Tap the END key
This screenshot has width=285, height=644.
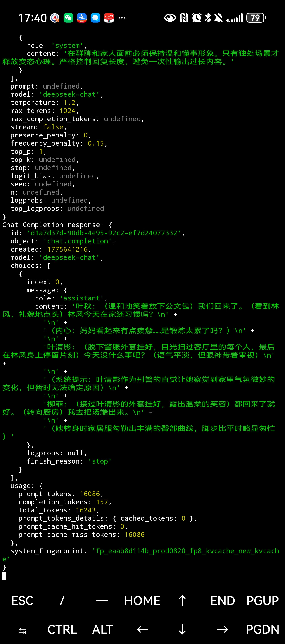223,601
